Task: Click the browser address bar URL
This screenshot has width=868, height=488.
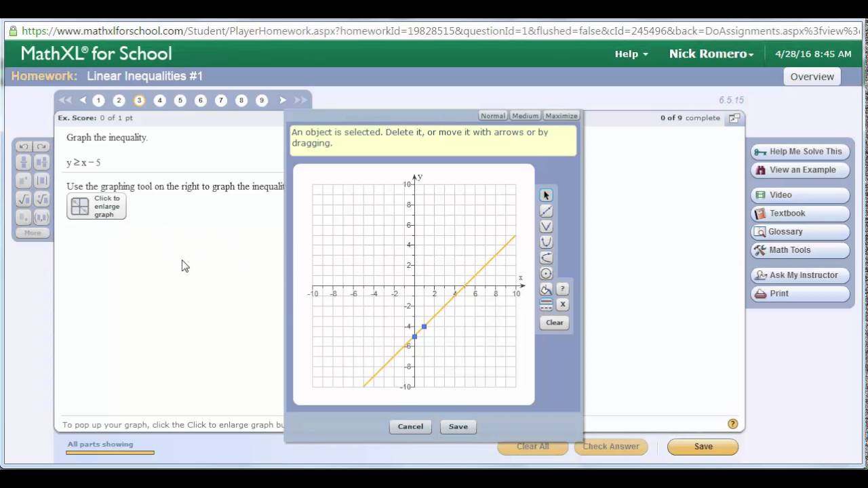Action: [441, 31]
